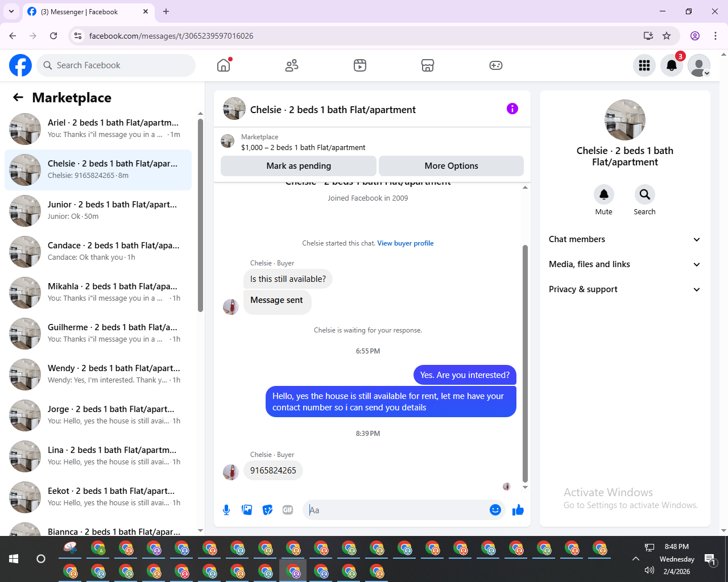This screenshot has width=728, height=582.
Task: Open the Chrome profile icon
Action: tap(695, 36)
